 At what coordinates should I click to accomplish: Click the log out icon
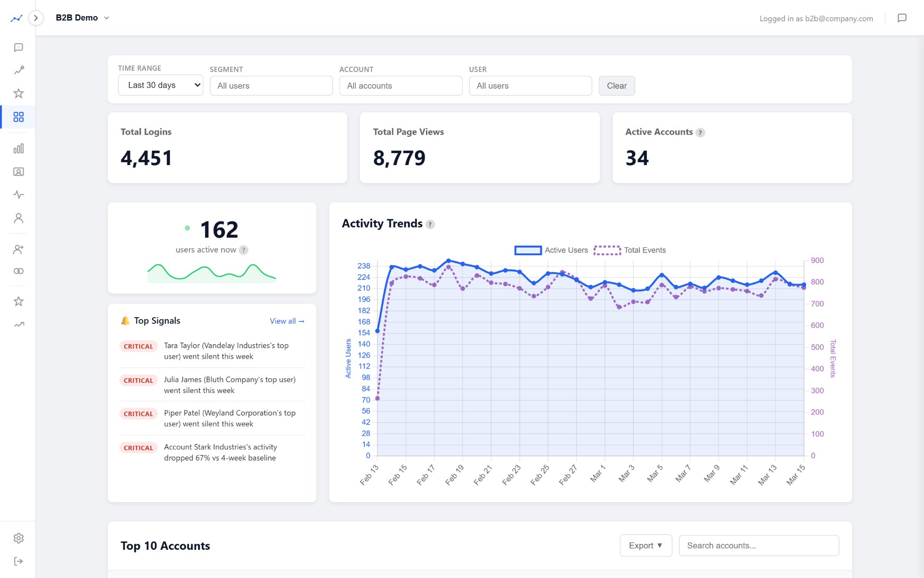18,561
